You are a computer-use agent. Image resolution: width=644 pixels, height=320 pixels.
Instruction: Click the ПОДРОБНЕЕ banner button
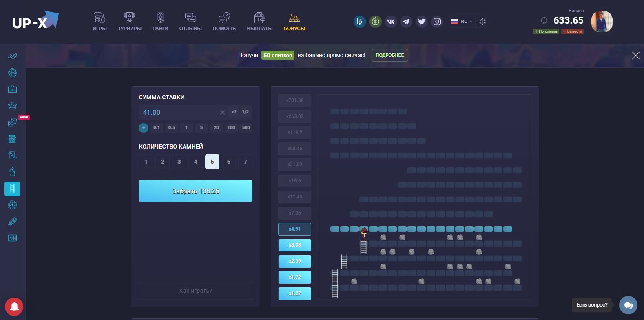389,55
